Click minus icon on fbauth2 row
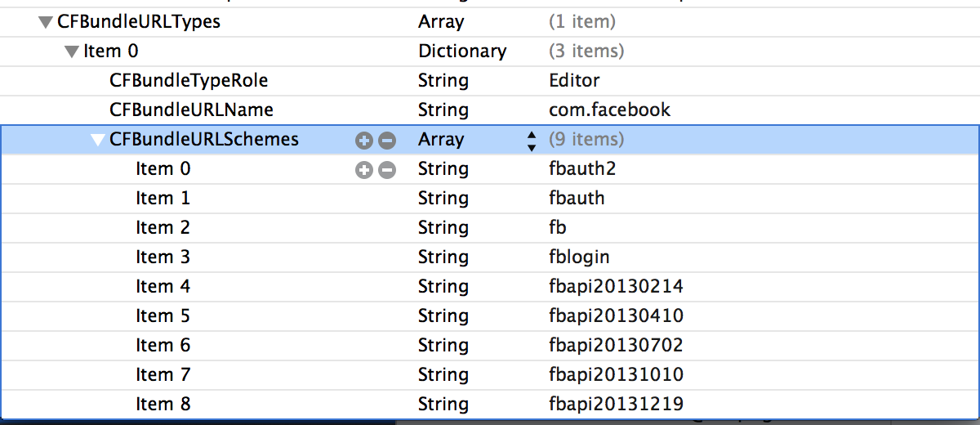 pyautogui.click(x=387, y=170)
